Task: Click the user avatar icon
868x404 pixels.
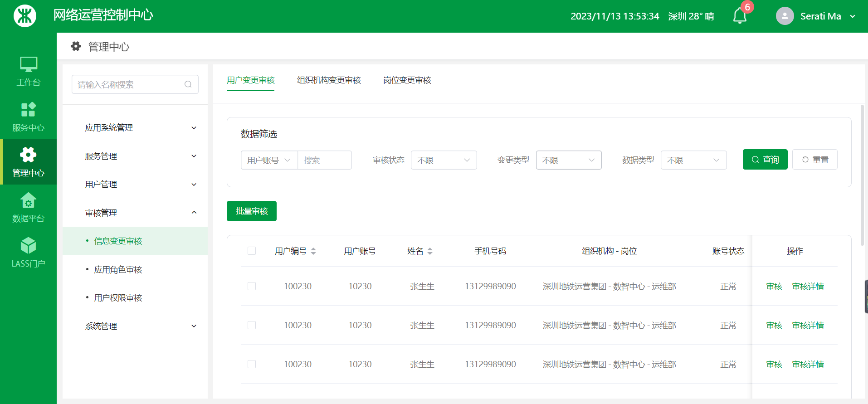Action: pyautogui.click(x=785, y=16)
